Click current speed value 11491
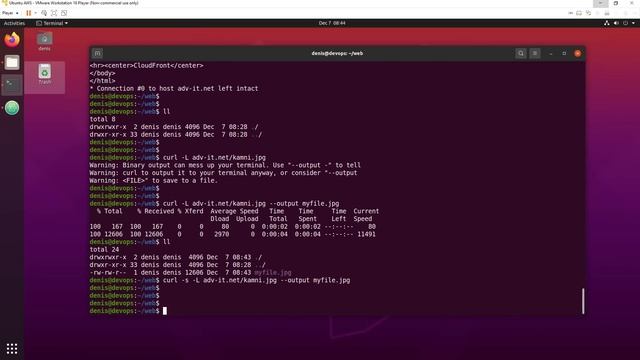 pyautogui.click(x=366, y=234)
